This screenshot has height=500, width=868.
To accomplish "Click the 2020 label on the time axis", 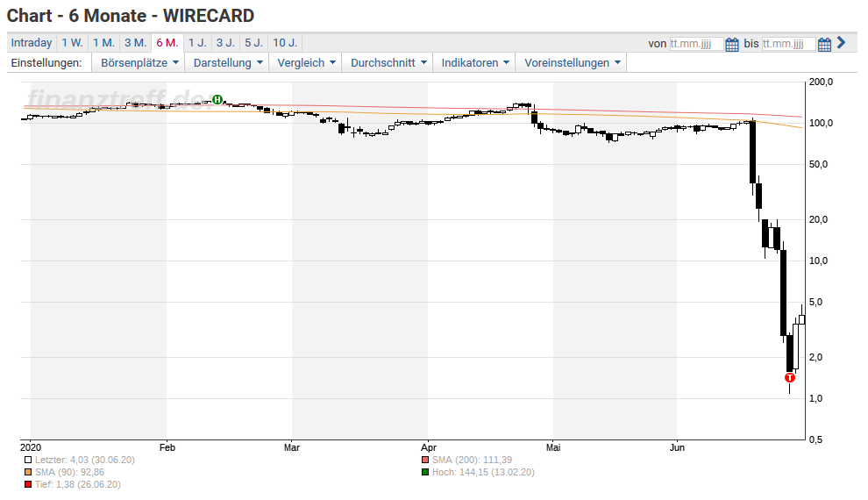I will point(31,447).
